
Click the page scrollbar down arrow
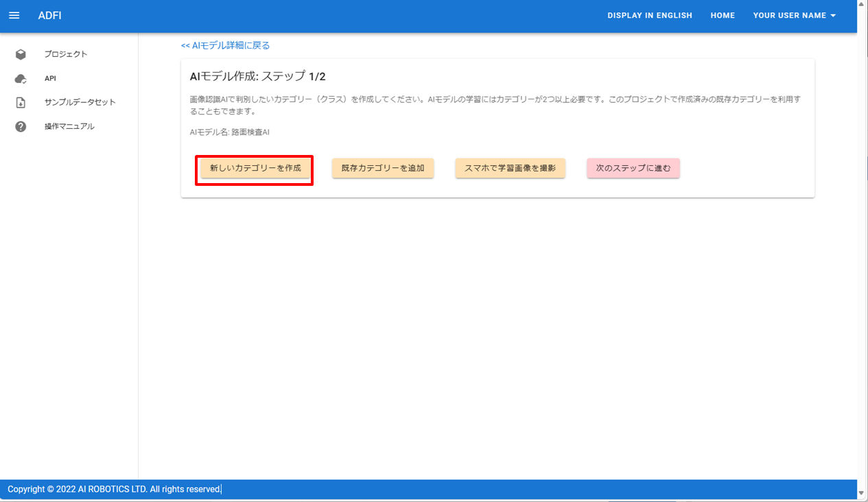coord(863,492)
